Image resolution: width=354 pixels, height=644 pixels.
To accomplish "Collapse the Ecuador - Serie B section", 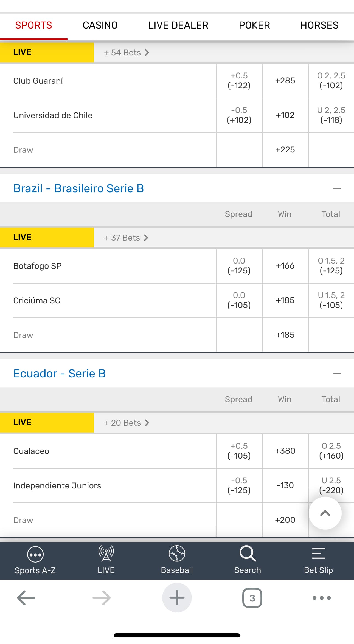I will pyautogui.click(x=336, y=374).
